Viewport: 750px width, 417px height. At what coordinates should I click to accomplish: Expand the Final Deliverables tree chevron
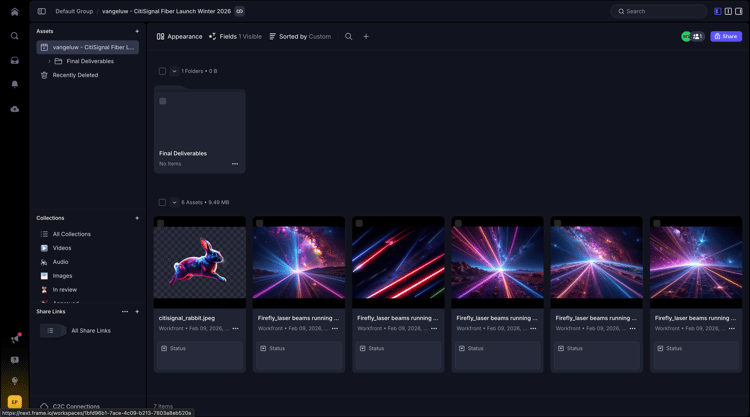tap(49, 61)
